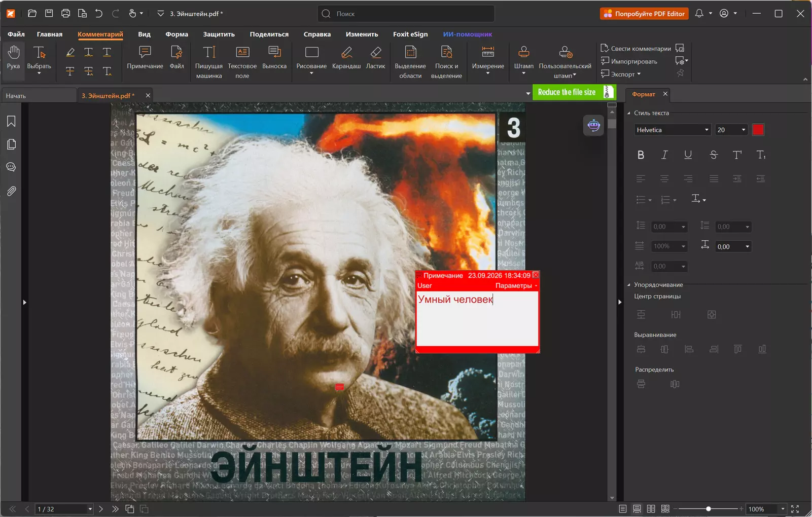
Task: Select the Текстовое поле tool
Action: click(242, 62)
